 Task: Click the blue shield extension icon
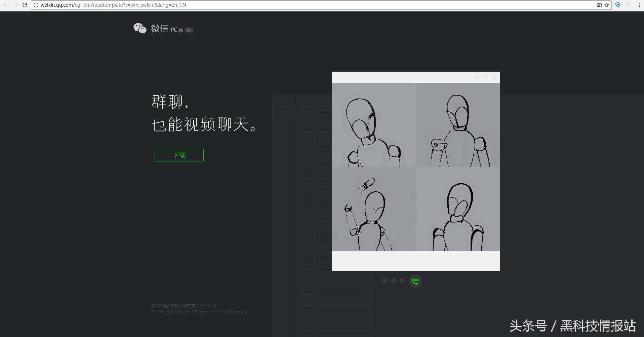coord(618,5)
